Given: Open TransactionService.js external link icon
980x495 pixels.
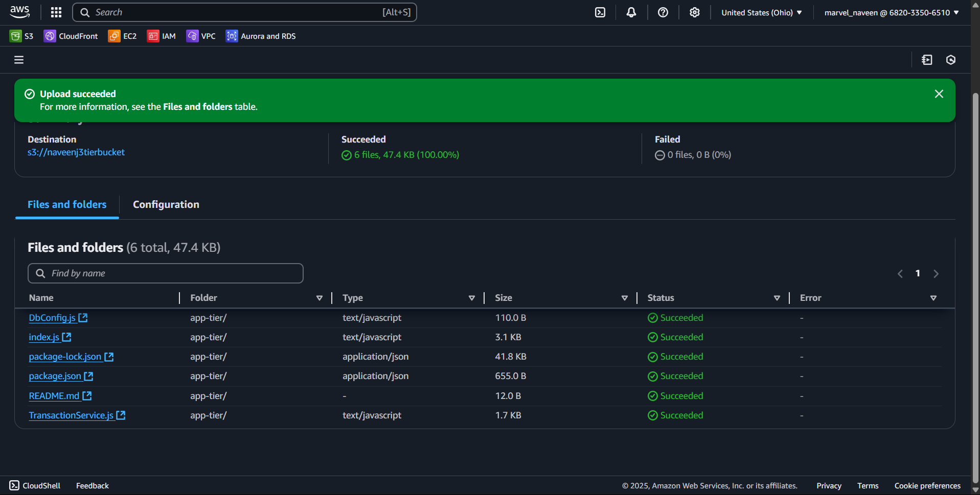Looking at the screenshot, I should 121,415.
